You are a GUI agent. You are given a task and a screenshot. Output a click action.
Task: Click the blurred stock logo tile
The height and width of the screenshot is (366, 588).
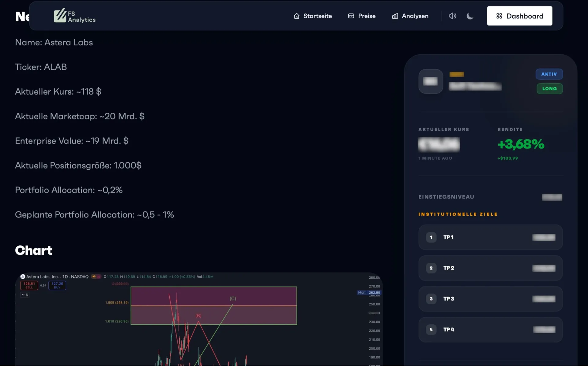[x=431, y=81]
